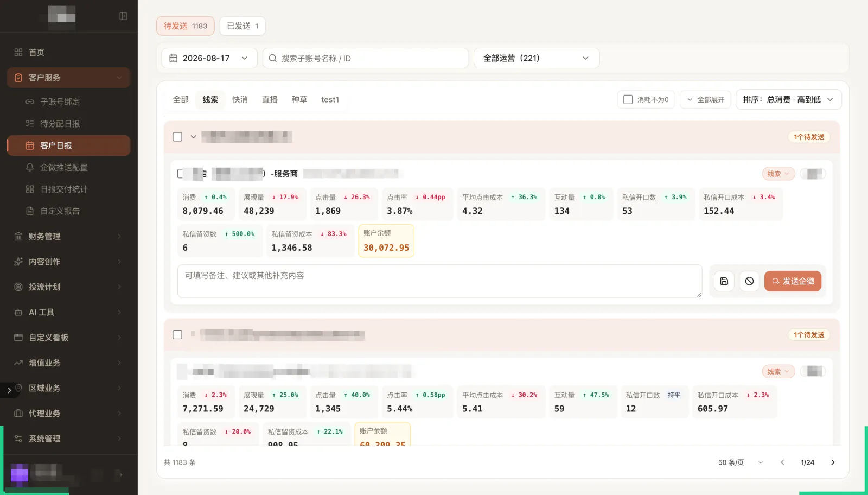Click the 发送企微 button

tap(793, 281)
